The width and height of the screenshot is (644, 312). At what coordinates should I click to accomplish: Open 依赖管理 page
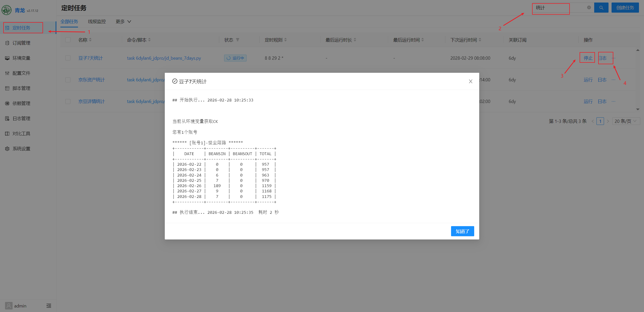click(22, 103)
